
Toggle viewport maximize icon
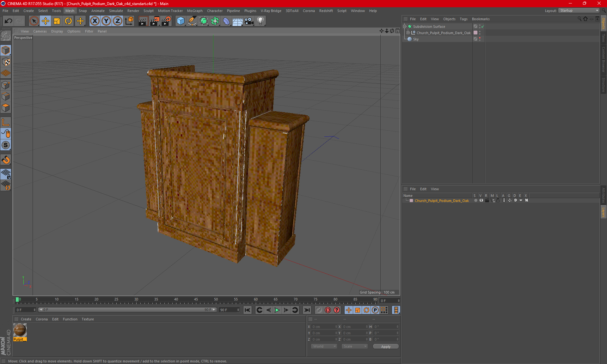tap(397, 31)
